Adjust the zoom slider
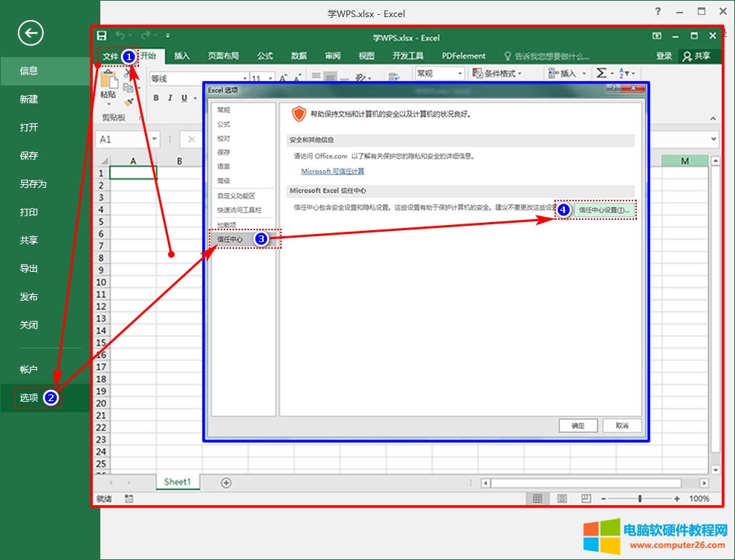 641,498
